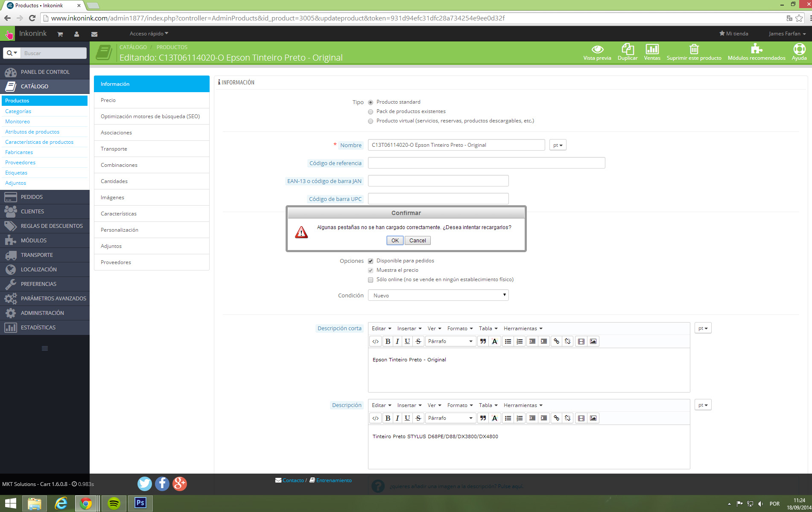Viewport: 812px width, 512px height.
Task: Toggle Sólo online checkbox
Action: 371,280
